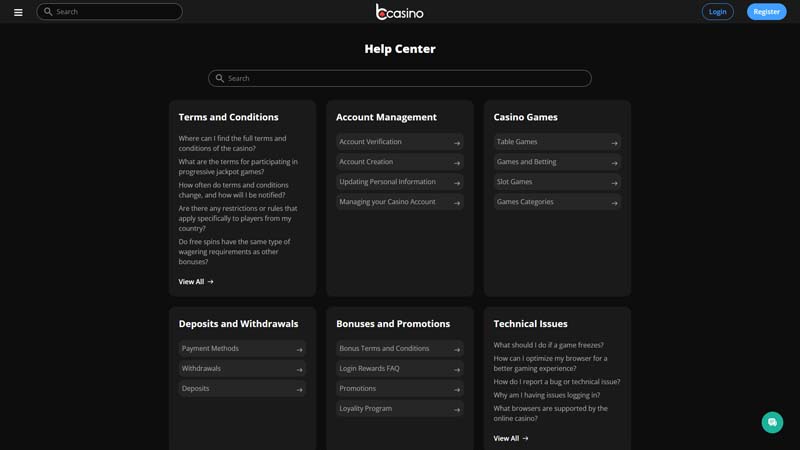
Task: Click arrow next to Updating Personal Information
Action: click(x=457, y=183)
